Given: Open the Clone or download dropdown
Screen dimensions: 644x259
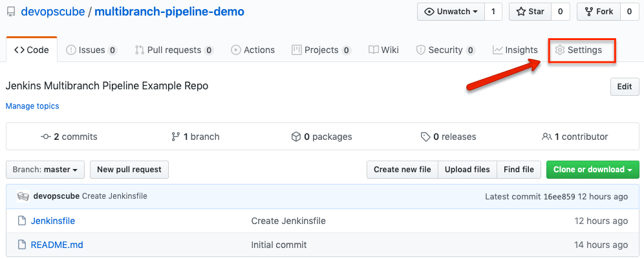Looking at the screenshot, I should pos(592,170).
